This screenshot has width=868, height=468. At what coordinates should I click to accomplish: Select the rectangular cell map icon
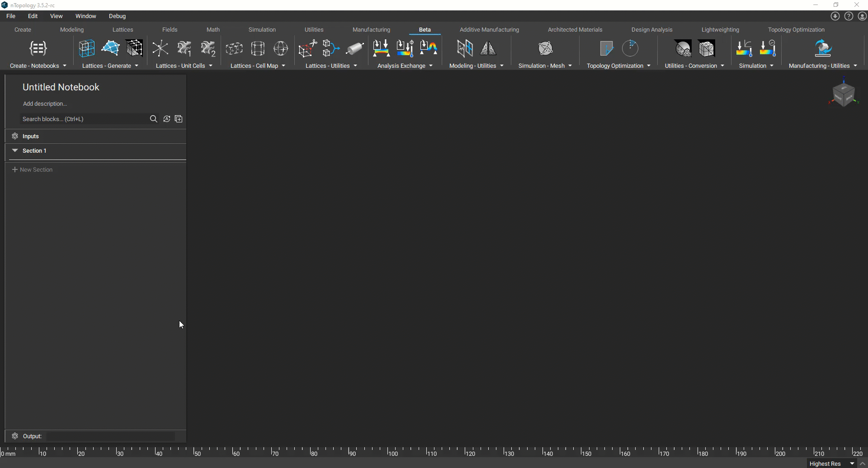[x=234, y=48]
